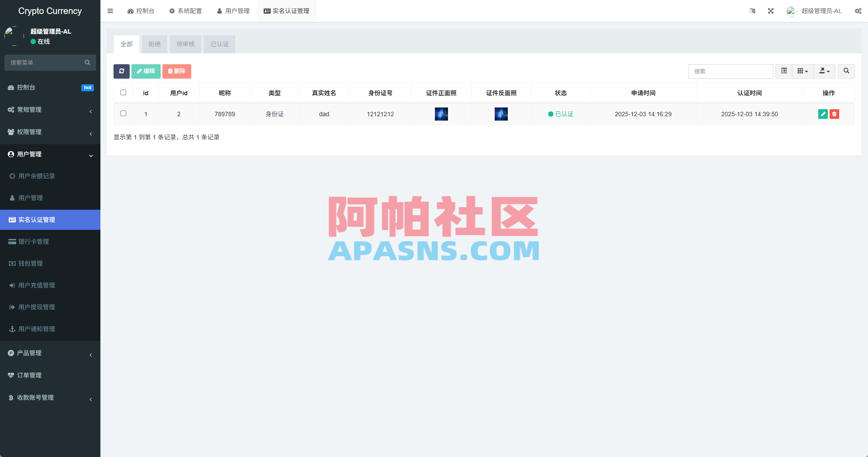Image resolution: width=868 pixels, height=457 pixels.
Task: Click the green edit icon in row 1
Action: pos(823,114)
